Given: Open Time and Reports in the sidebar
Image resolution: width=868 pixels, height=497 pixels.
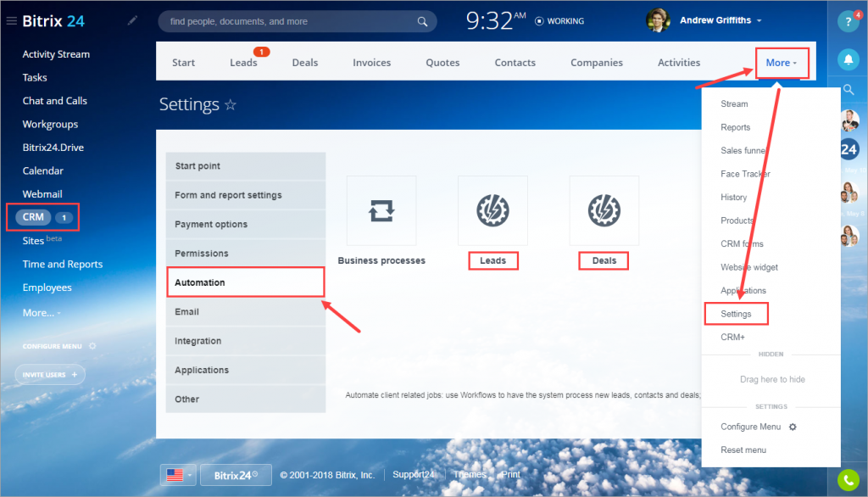Looking at the screenshot, I should click(x=63, y=265).
